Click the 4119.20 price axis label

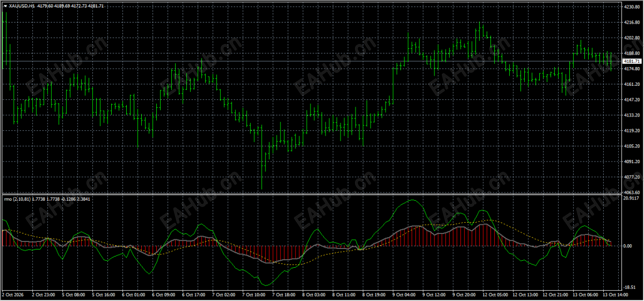(632, 130)
